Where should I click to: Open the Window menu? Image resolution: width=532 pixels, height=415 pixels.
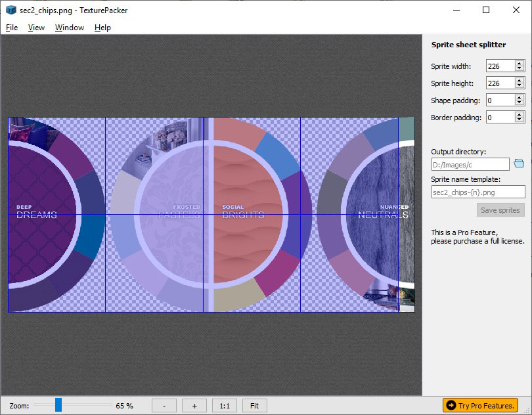click(x=69, y=28)
